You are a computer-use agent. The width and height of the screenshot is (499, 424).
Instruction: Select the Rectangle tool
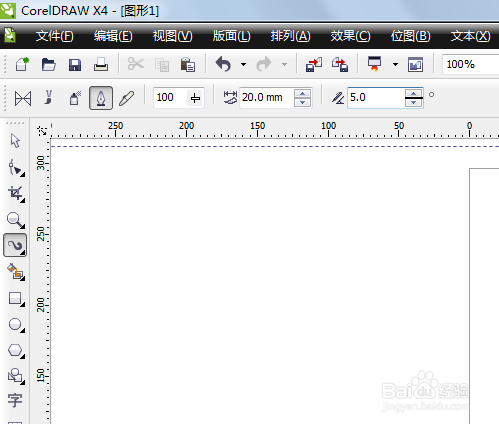16,298
